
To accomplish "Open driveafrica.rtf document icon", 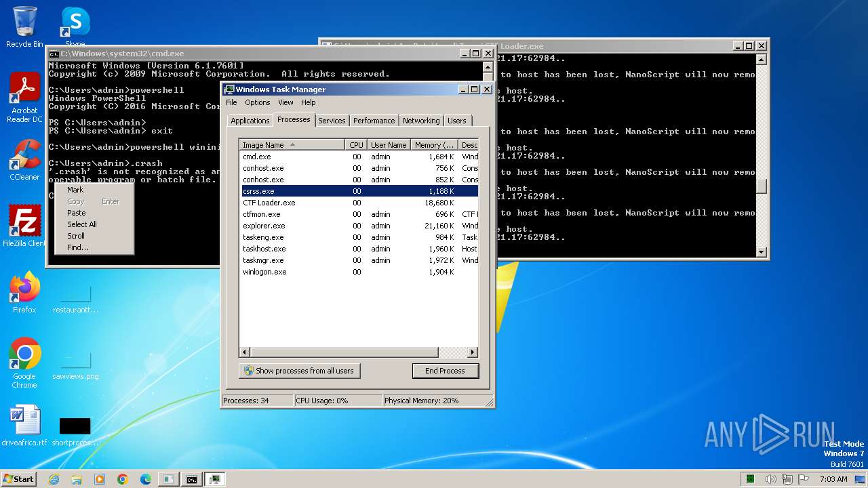I will pos(24,426).
